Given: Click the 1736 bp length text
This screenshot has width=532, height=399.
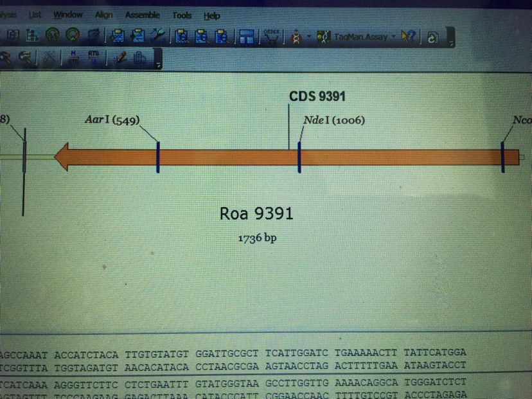Looking at the screenshot, I should pos(257,238).
